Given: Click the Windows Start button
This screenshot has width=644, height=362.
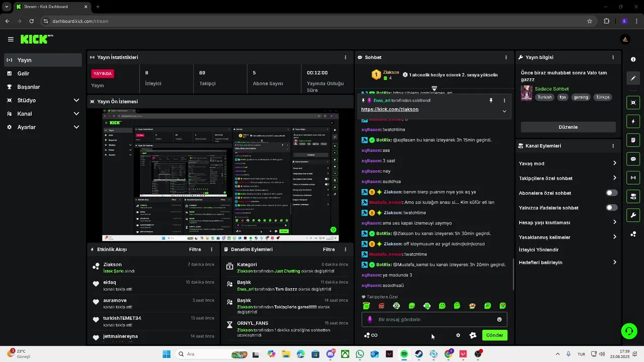Looking at the screenshot, I should coord(167,354).
